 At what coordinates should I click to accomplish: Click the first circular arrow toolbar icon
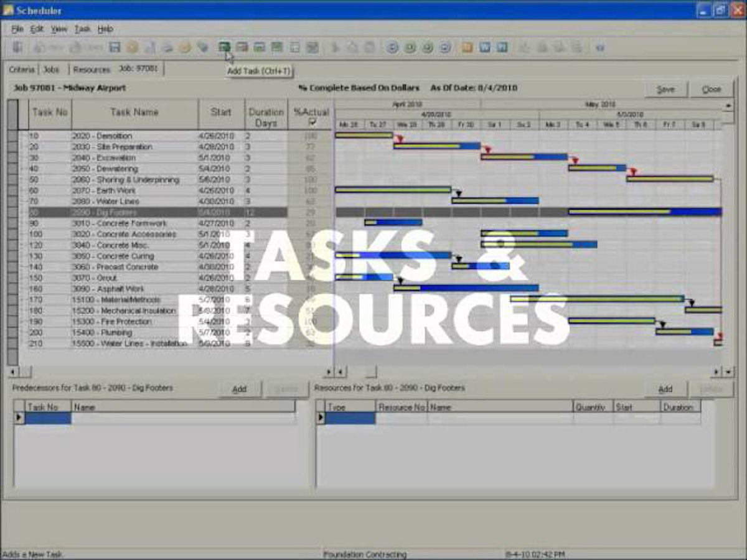(391, 47)
